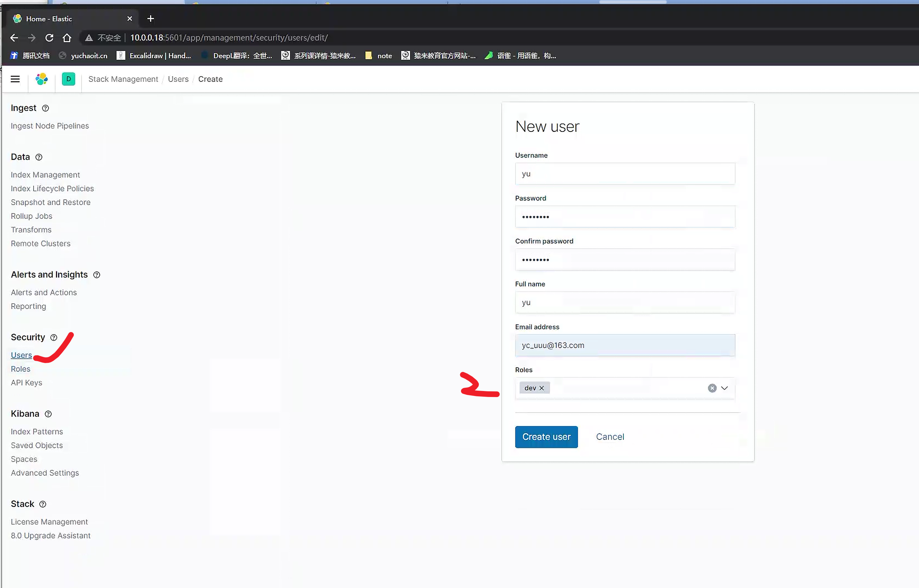The height and width of the screenshot is (588, 919).
Task: Clear all selected roles with X icon
Action: tap(712, 388)
